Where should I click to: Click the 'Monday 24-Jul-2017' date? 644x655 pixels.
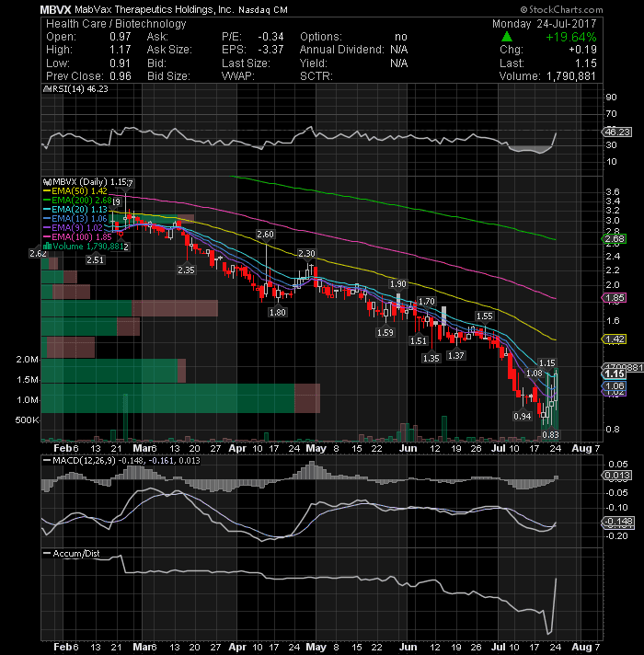pos(544,24)
